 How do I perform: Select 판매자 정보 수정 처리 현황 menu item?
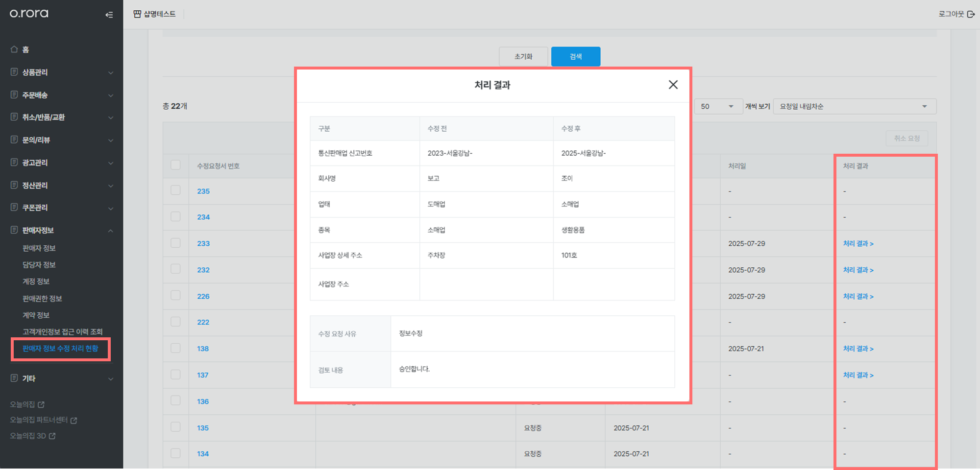tap(60, 349)
